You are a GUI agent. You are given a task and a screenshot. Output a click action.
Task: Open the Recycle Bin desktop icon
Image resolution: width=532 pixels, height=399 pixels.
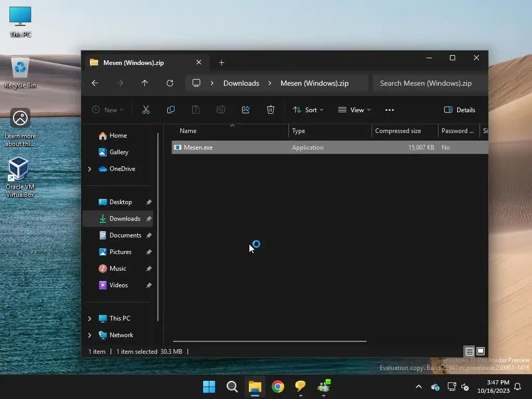[x=20, y=73]
